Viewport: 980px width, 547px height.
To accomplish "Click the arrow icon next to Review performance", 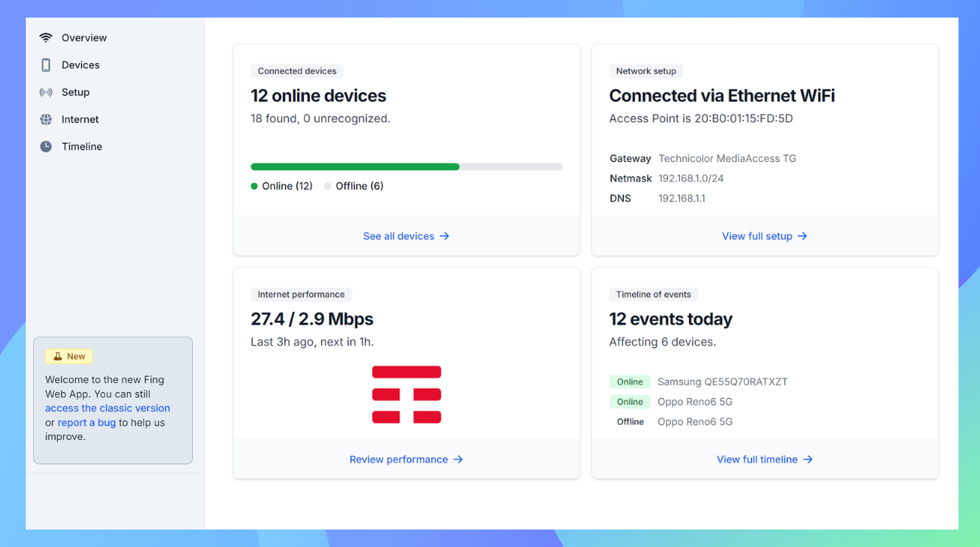I will (458, 460).
